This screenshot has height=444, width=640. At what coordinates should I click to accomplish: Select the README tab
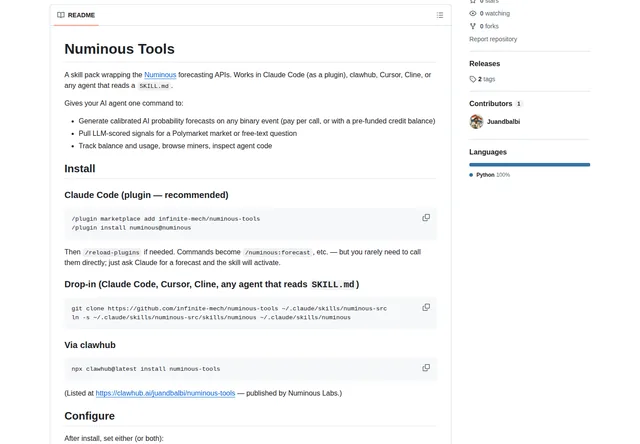pyautogui.click(x=76, y=15)
